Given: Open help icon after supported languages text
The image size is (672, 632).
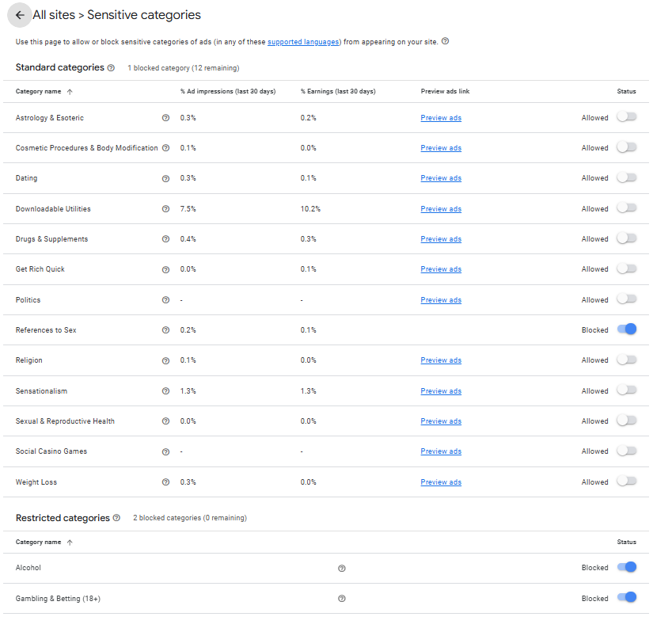Looking at the screenshot, I should pos(445,41).
